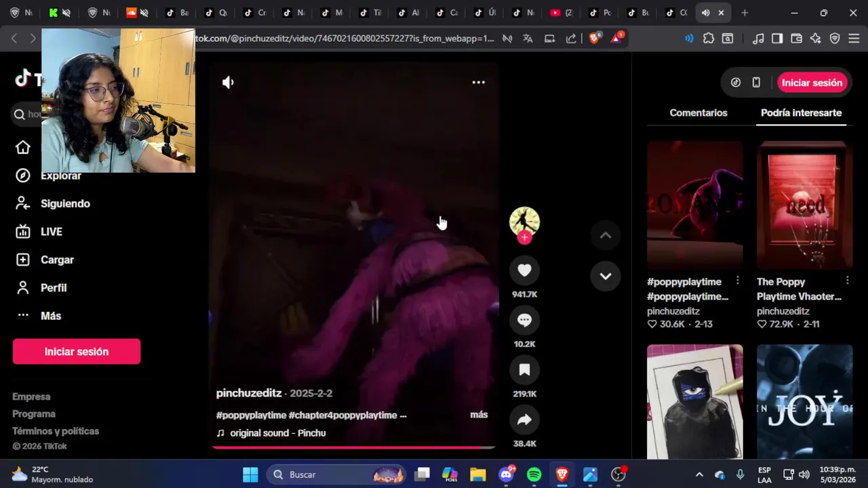Open the OBS Studio taskbar icon
Image resolution: width=868 pixels, height=488 pixels.
(x=618, y=474)
